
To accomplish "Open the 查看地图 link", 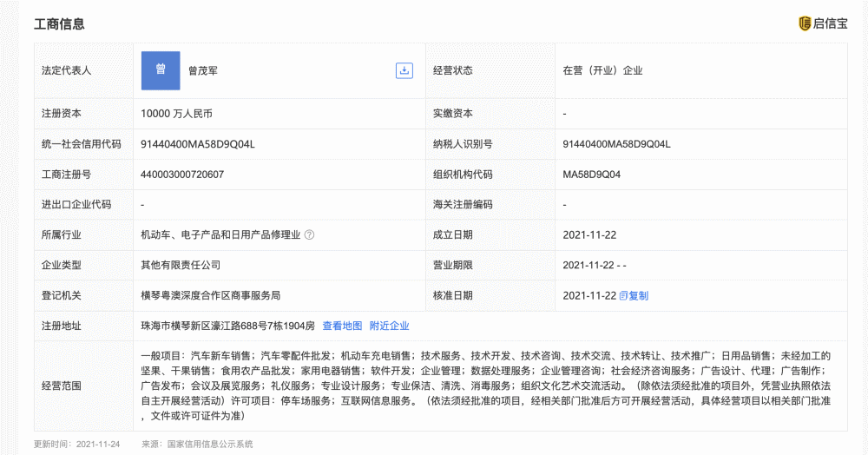I will (342, 326).
